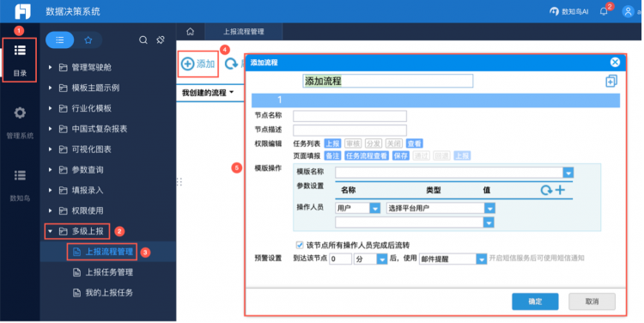Click the search magnifier in directory panel
Viewport: 644px width, 323px height.
tap(143, 40)
